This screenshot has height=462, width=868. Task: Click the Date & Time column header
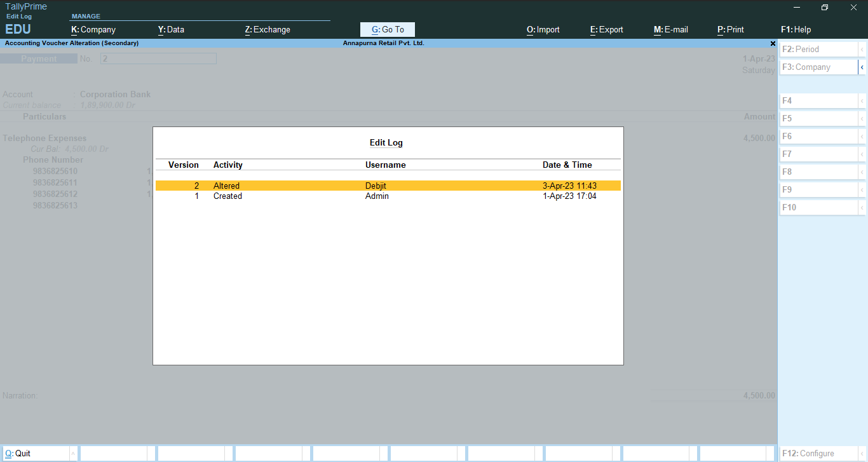[567, 165]
